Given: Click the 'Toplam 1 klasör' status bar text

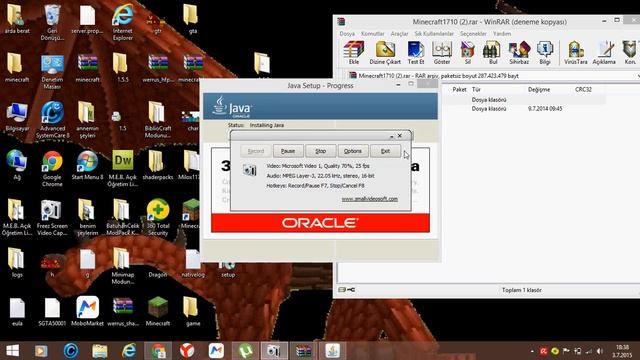Looking at the screenshot, I should (x=521, y=290).
